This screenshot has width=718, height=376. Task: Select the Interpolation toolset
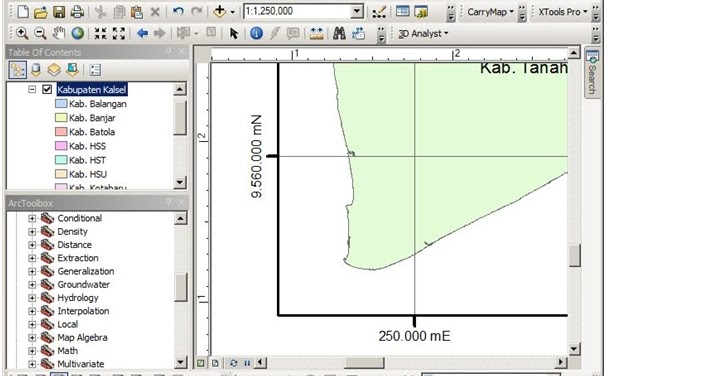pos(83,311)
